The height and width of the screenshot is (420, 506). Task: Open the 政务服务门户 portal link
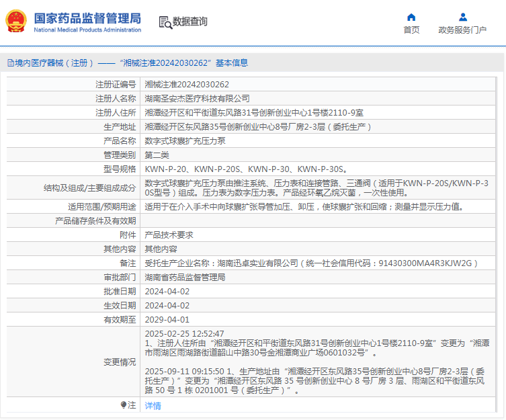[x=462, y=30]
